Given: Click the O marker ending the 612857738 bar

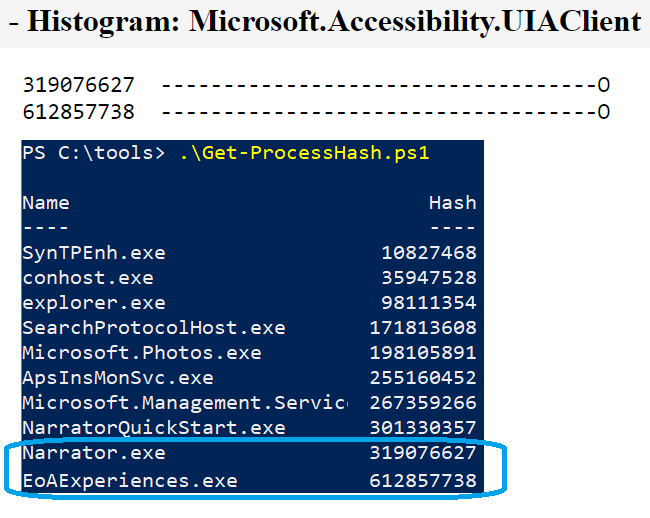Looking at the screenshot, I should pos(603,111).
